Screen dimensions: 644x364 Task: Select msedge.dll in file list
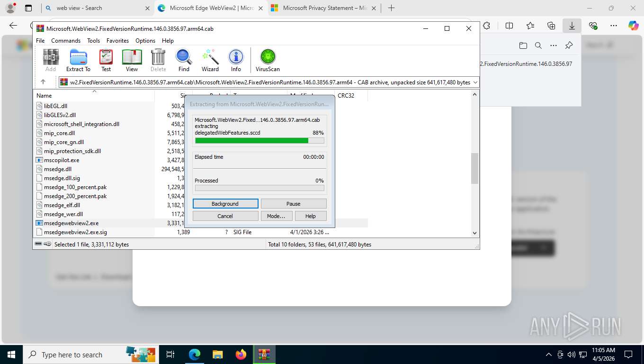click(x=58, y=169)
